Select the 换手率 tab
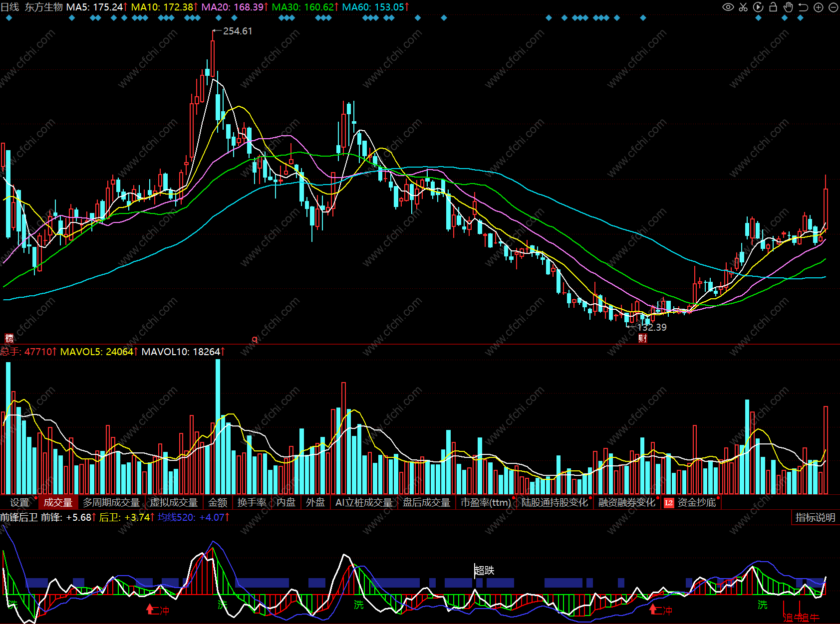 tap(252, 502)
